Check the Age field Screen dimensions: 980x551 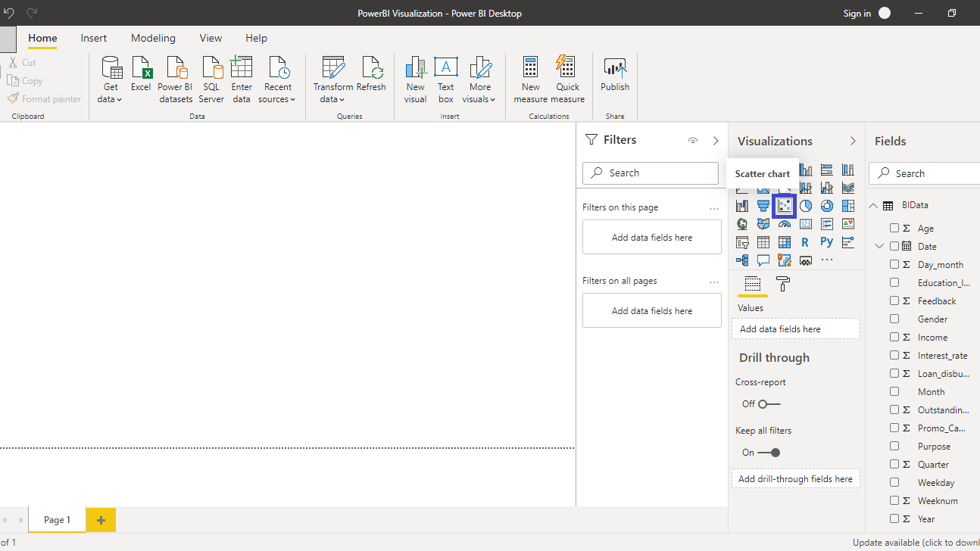[x=894, y=228]
